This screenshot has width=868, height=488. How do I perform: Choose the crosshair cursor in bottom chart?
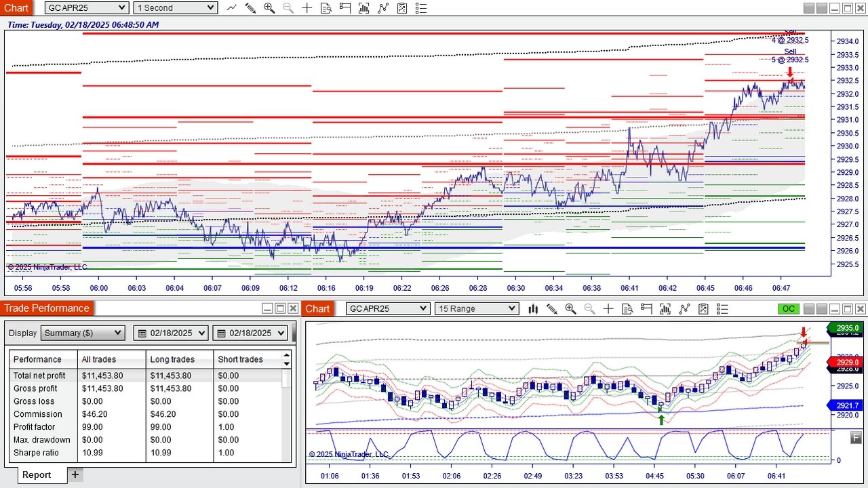(608, 309)
